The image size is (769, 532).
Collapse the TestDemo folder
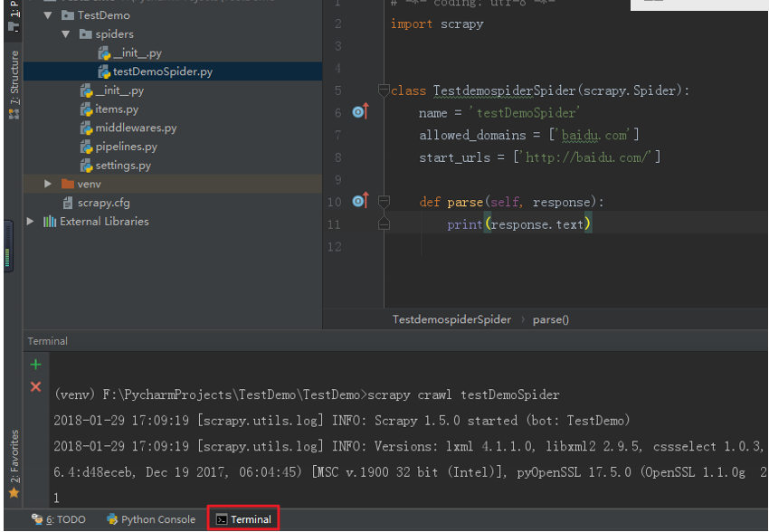tap(48, 15)
